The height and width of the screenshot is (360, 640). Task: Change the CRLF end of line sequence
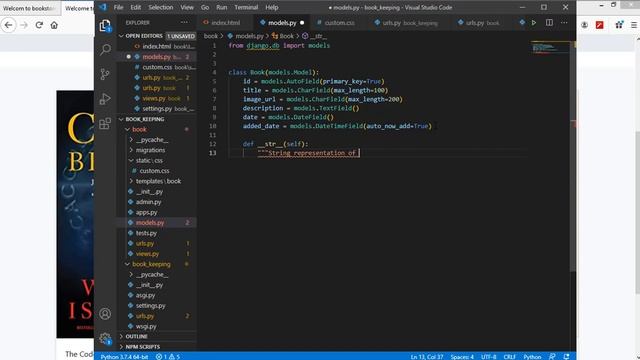[x=509, y=357]
